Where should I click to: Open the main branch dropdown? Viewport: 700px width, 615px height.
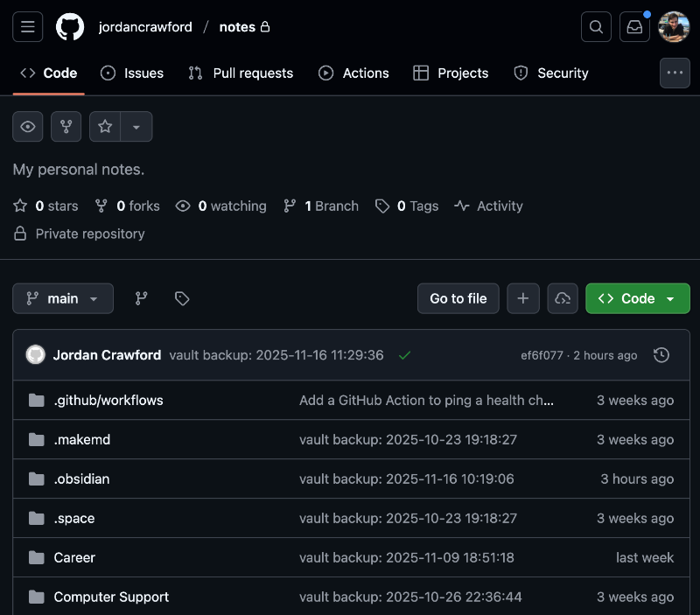tap(62, 298)
